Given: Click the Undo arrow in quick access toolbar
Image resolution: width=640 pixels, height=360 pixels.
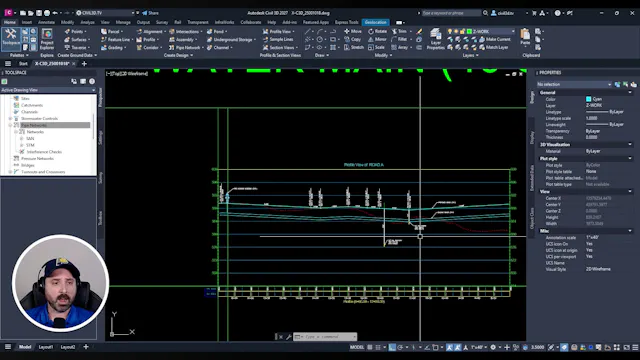Looking at the screenshot, I should (x=55, y=13).
